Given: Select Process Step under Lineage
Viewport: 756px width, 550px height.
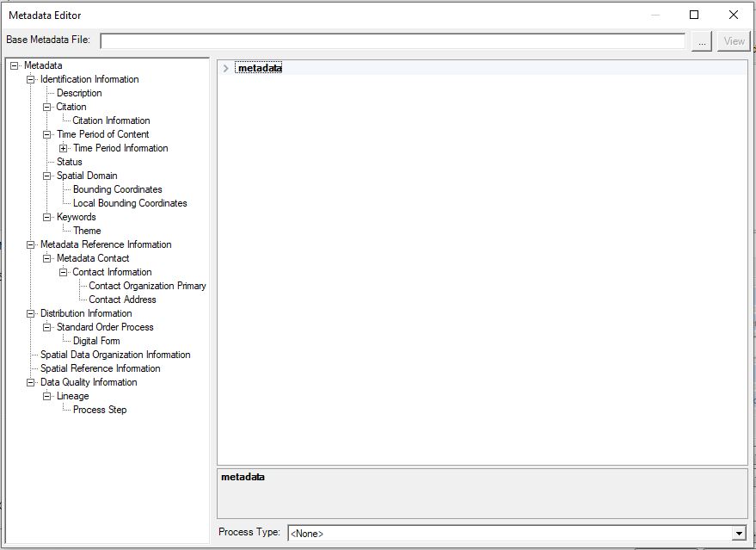Looking at the screenshot, I should point(100,410).
